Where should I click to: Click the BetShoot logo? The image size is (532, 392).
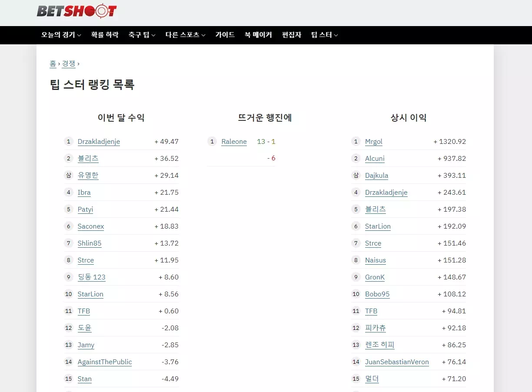tap(76, 11)
